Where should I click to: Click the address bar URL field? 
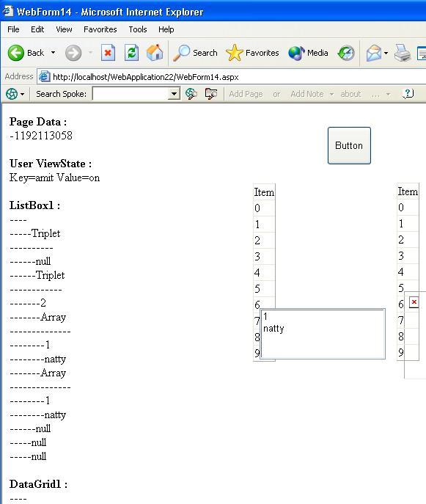[231, 77]
